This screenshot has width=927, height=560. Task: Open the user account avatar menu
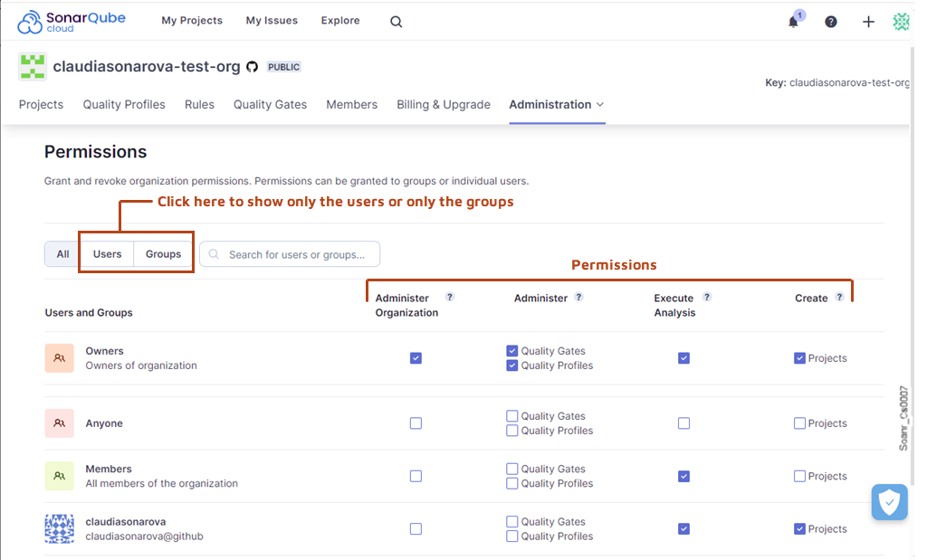click(x=901, y=22)
